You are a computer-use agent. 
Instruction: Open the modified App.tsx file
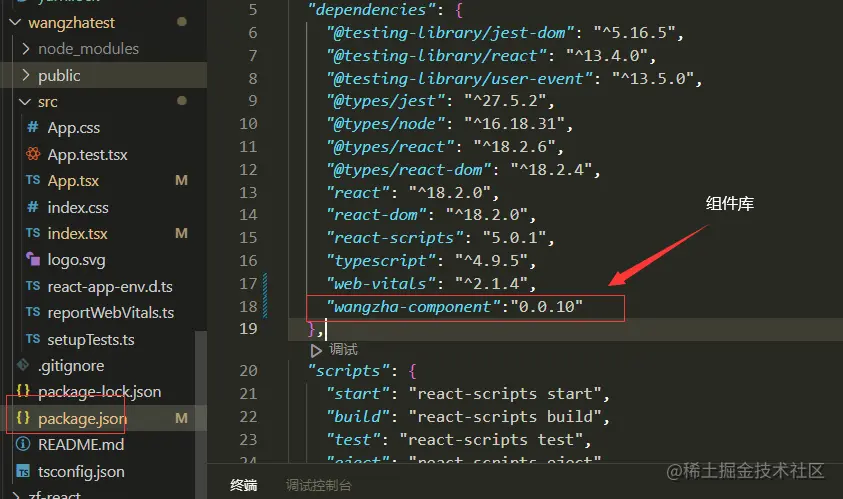coord(73,181)
